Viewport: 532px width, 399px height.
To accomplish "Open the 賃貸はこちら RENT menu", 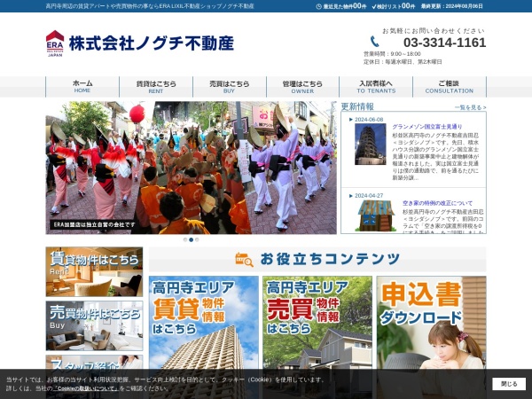I will (156, 87).
